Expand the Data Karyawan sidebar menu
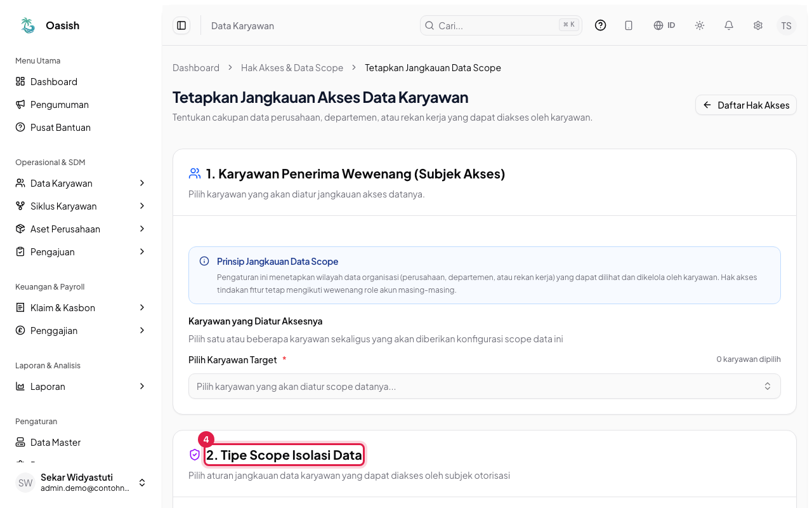The image size is (812, 508). pos(81,183)
